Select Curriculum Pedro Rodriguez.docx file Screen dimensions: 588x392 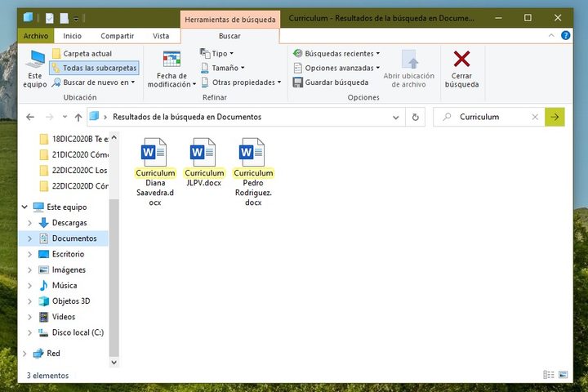[253, 172]
